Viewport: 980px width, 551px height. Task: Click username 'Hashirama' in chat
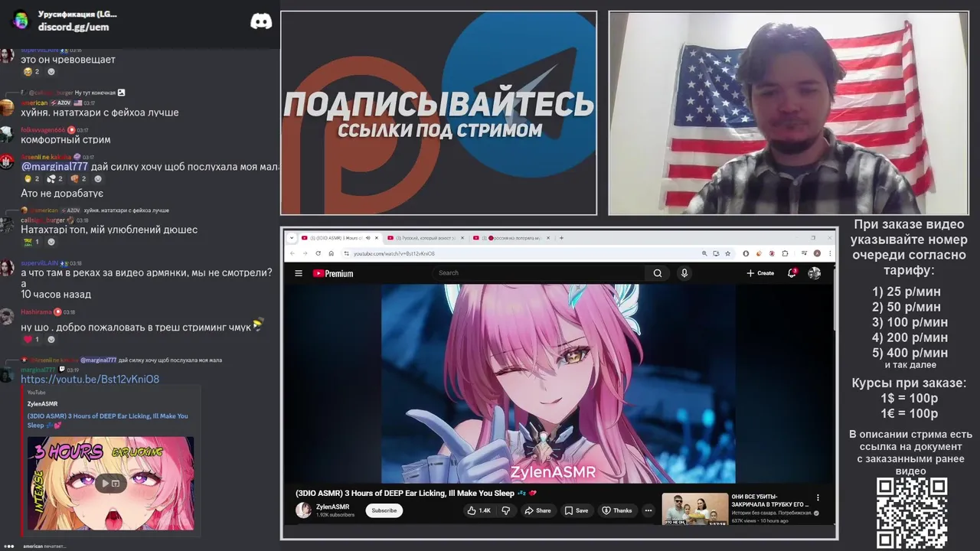coord(37,312)
